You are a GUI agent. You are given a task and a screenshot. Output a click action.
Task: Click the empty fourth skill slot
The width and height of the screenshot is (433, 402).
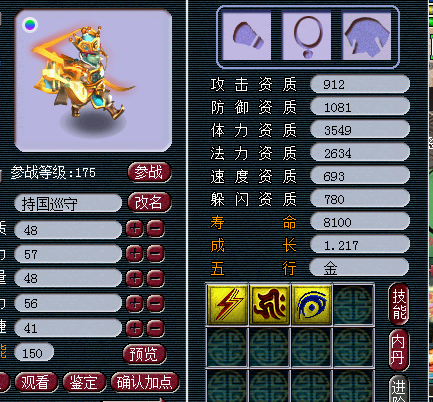pyautogui.click(x=353, y=304)
